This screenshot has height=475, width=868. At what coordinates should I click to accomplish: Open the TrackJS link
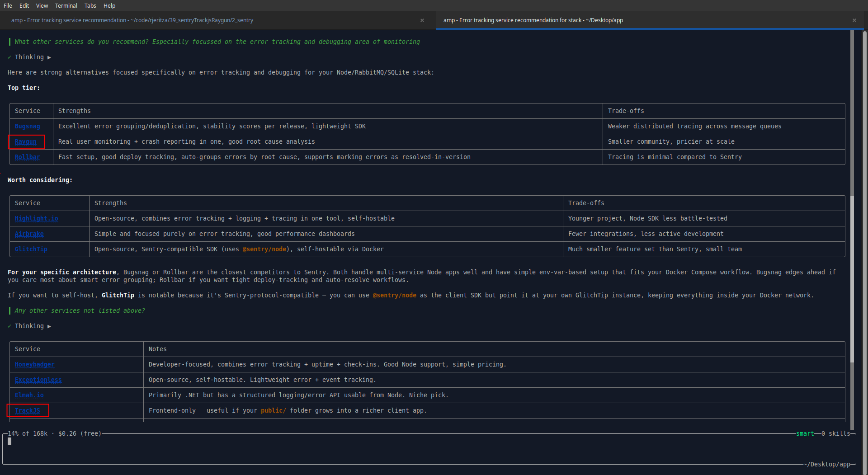pyautogui.click(x=27, y=411)
